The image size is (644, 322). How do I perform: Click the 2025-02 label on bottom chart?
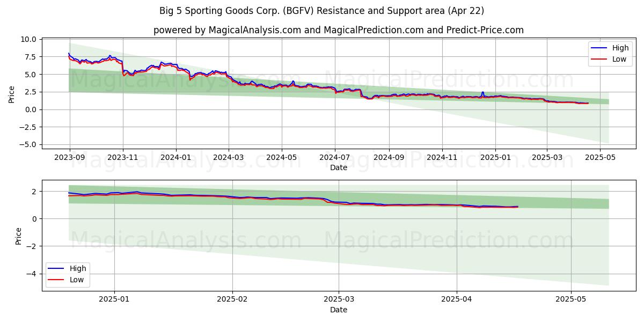tap(232, 301)
